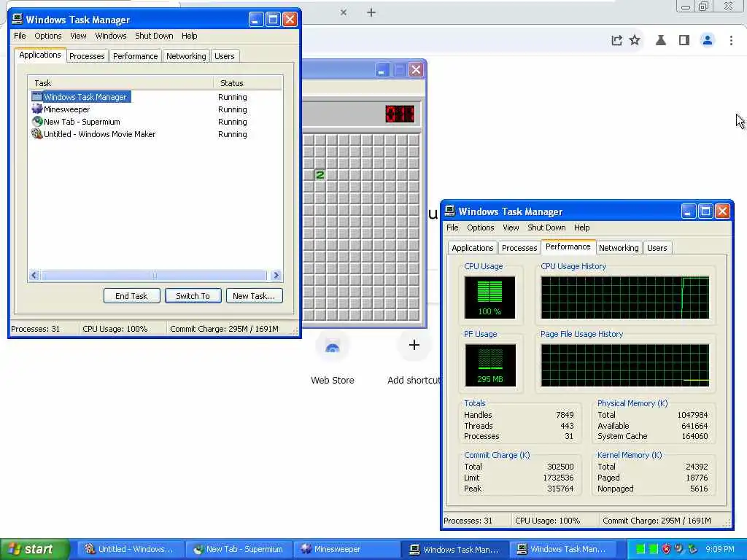Click the Supermium icon in the task list
This screenshot has height=560, width=747.
[x=37, y=122]
